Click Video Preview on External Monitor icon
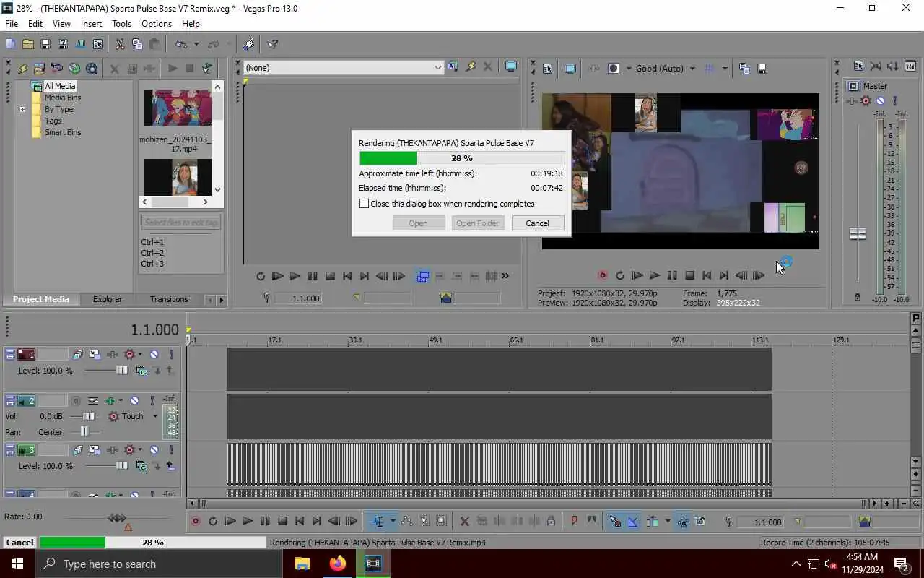 point(570,69)
